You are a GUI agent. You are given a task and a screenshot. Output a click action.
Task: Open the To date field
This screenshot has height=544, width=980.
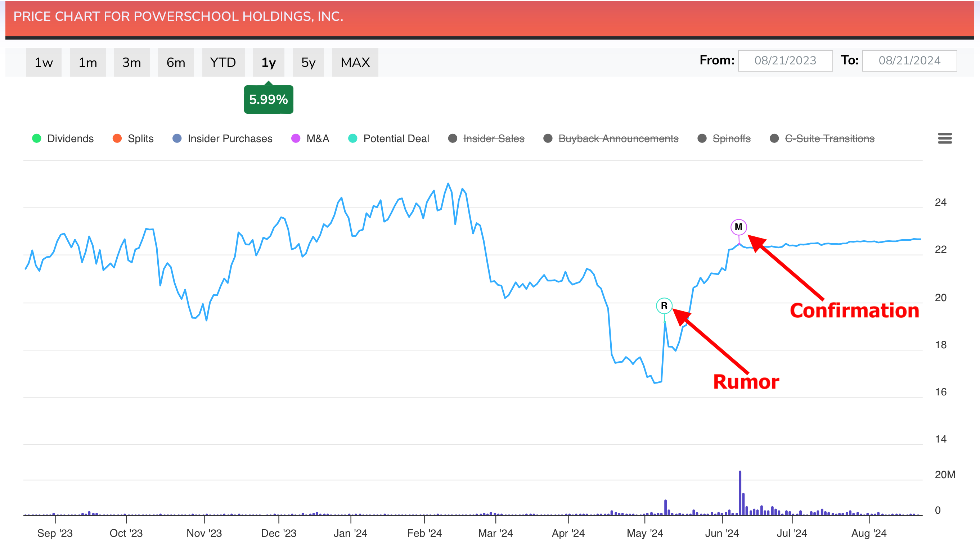click(909, 61)
